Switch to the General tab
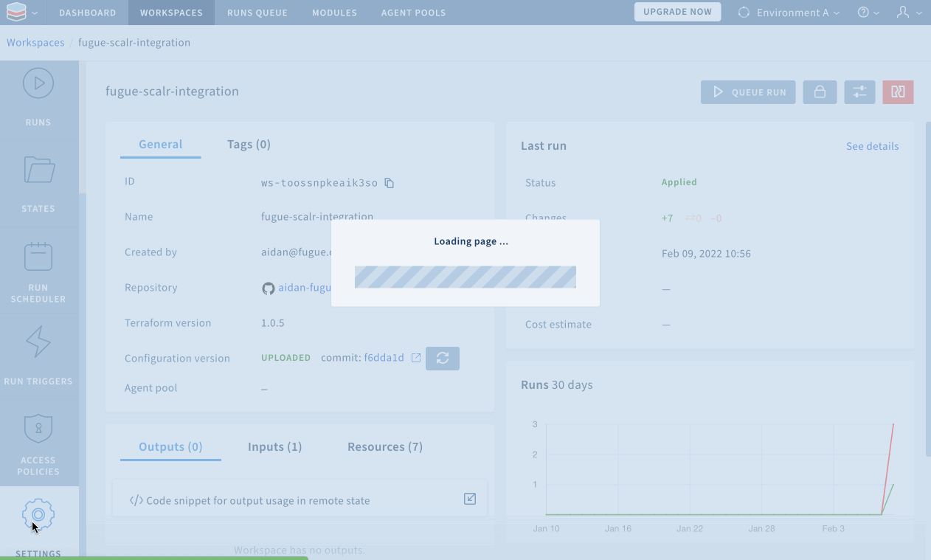The width and height of the screenshot is (931, 560). click(x=160, y=145)
